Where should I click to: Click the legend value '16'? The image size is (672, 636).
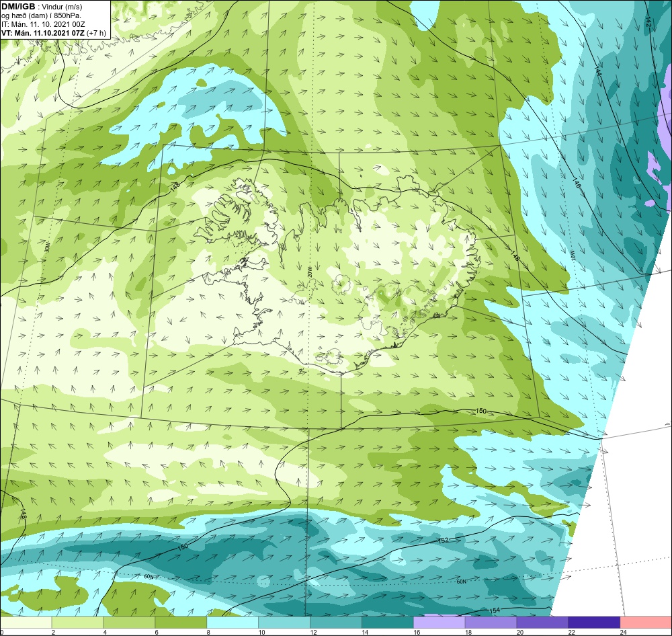click(x=417, y=632)
